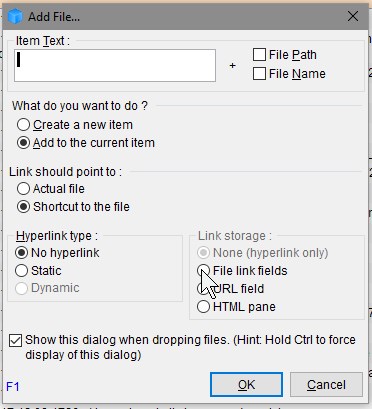Image resolution: width=372 pixels, height=409 pixels.
Task: Select Create a new item option
Action: click(23, 125)
